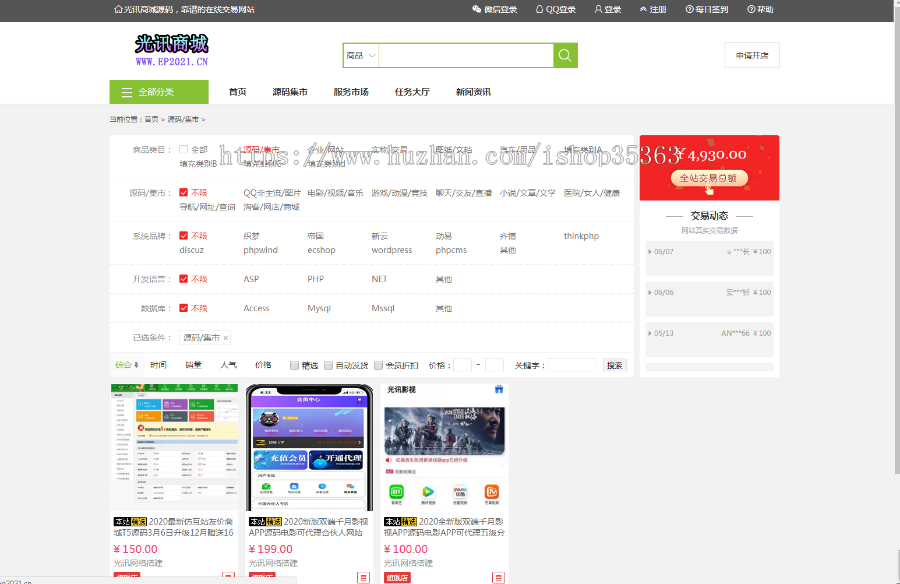Sort results by 综合 with arrow
900x584 pixels.
(127, 365)
